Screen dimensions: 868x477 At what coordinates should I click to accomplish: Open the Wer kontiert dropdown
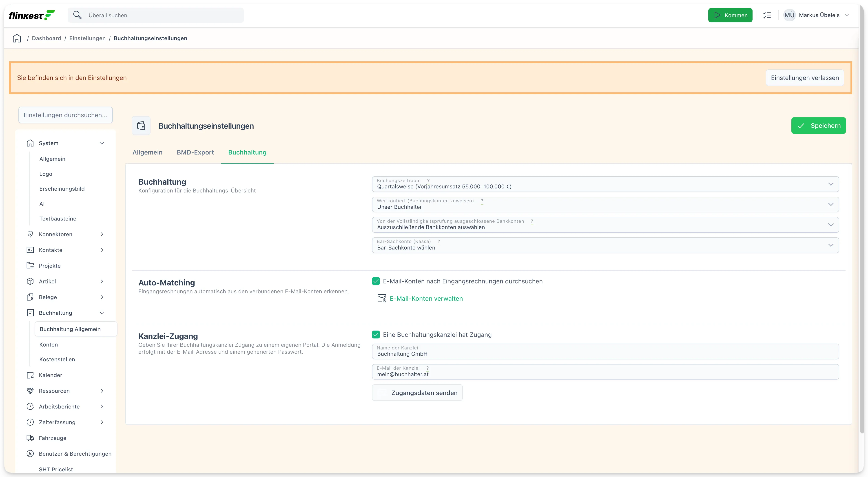[x=605, y=204]
